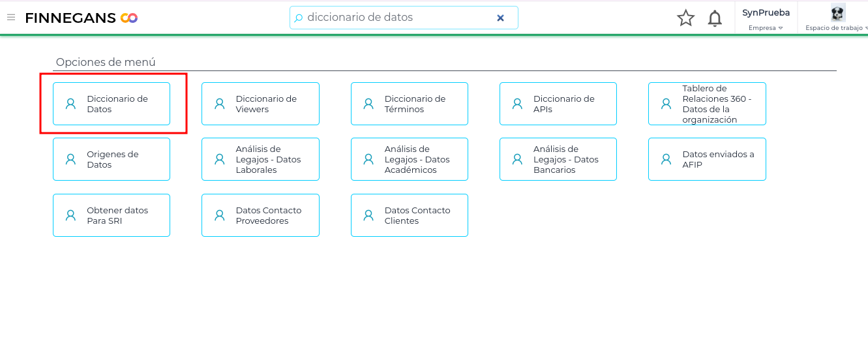Image resolution: width=868 pixels, height=349 pixels.
Task: Click the magnifier search icon
Action: (x=299, y=18)
